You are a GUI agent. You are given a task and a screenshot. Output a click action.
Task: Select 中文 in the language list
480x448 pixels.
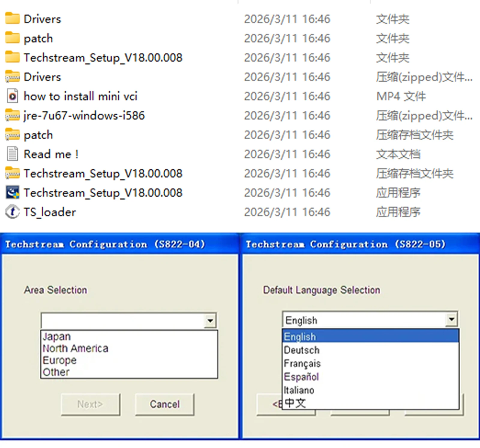pos(370,403)
